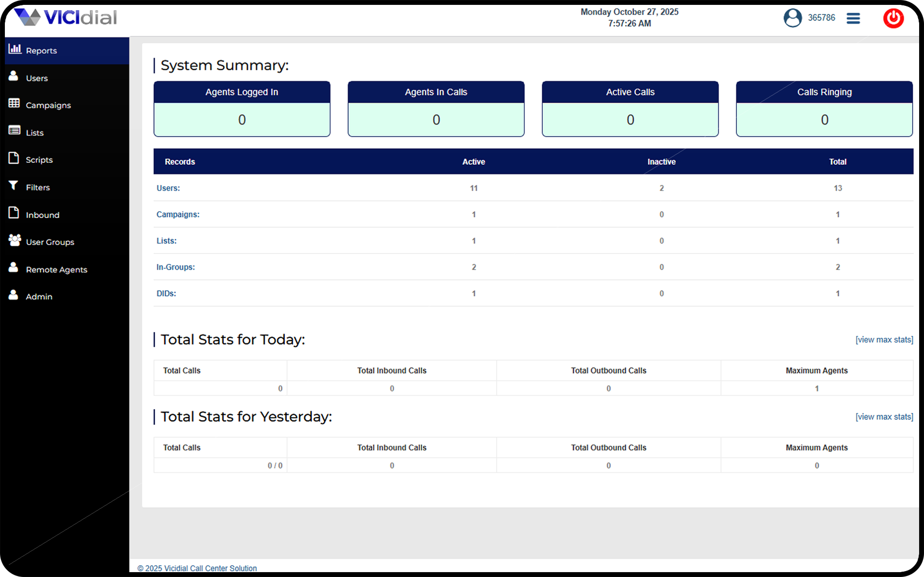Screen dimensions: 924x577
Task: Go to Remote Agents section
Action: pyautogui.click(x=56, y=270)
